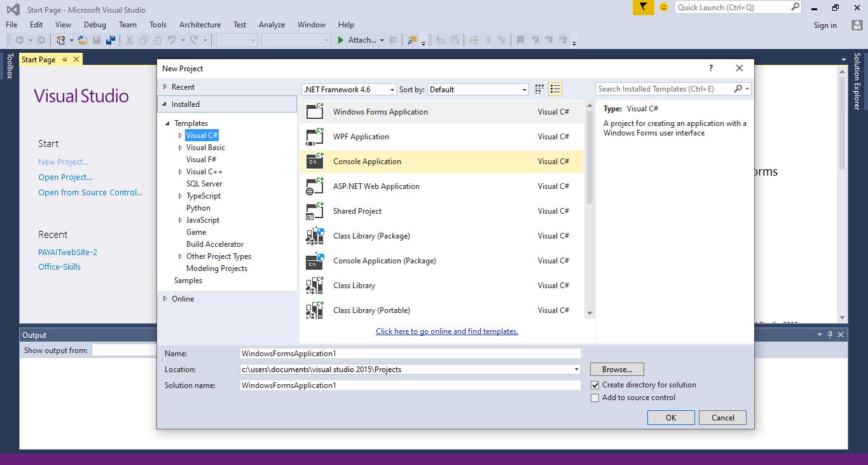Click the Navigate Backward toolbar icon

click(x=20, y=40)
